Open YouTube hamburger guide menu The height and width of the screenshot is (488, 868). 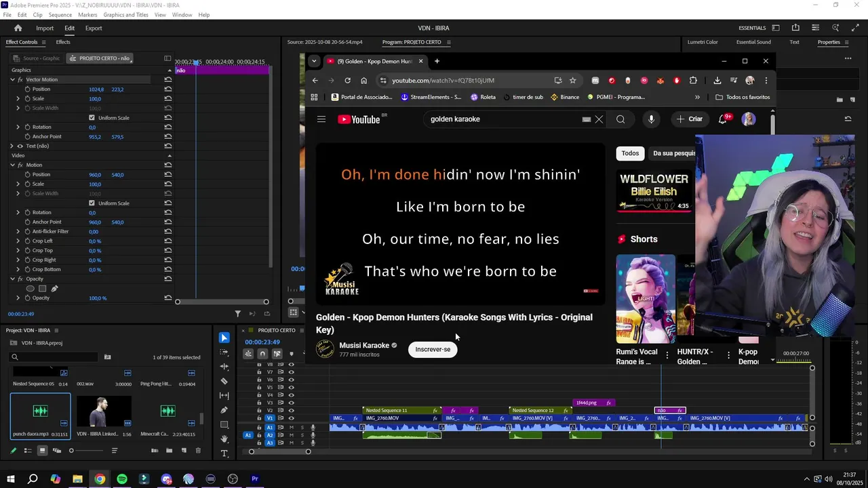321,119
